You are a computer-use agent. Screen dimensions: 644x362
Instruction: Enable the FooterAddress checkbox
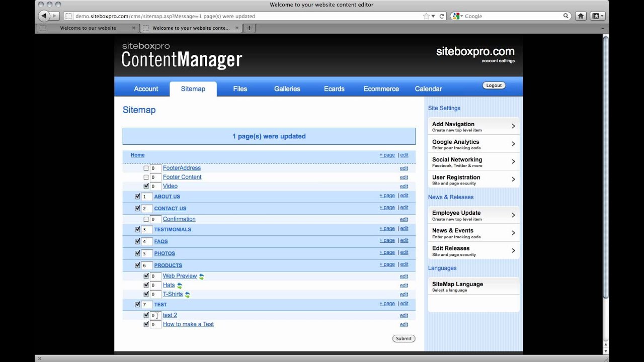146,168
